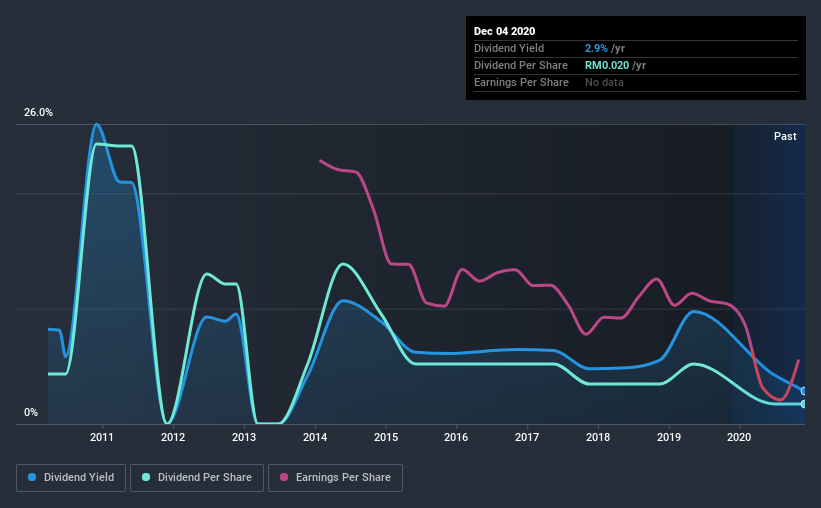Click the 26.0% y-axis maximum label
Image resolution: width=821 pixels, height=508 pixels.
38,113
